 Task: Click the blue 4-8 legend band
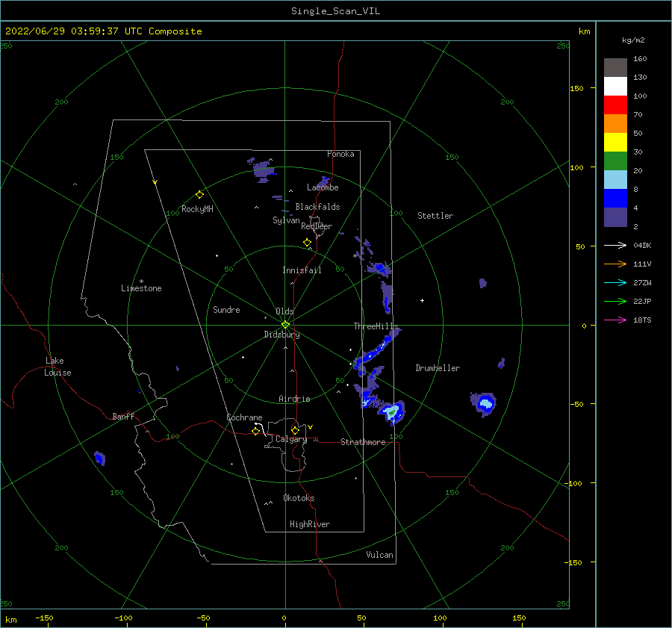pos(615,198)
